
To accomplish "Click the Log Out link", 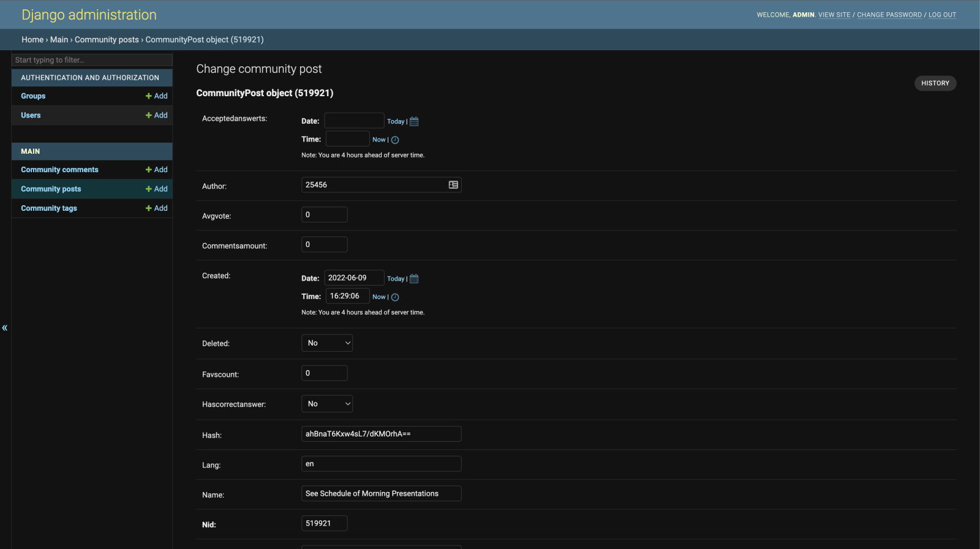I will (x=942, y=15).
